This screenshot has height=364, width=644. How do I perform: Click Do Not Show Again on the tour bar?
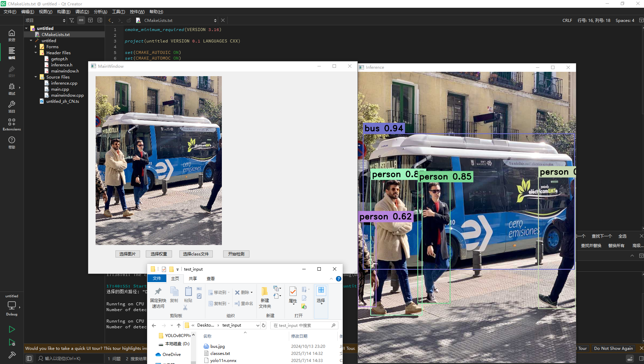tap(613, 348)
